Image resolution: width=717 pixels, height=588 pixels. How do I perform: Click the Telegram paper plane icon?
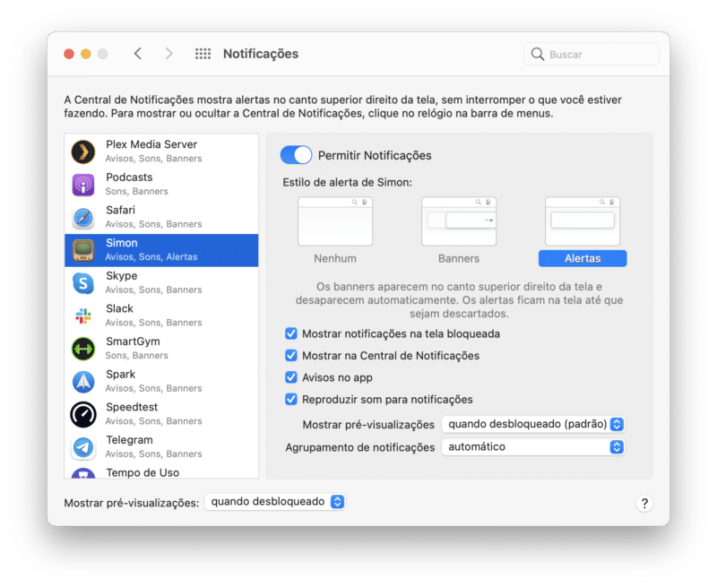[x=83, y=445]
